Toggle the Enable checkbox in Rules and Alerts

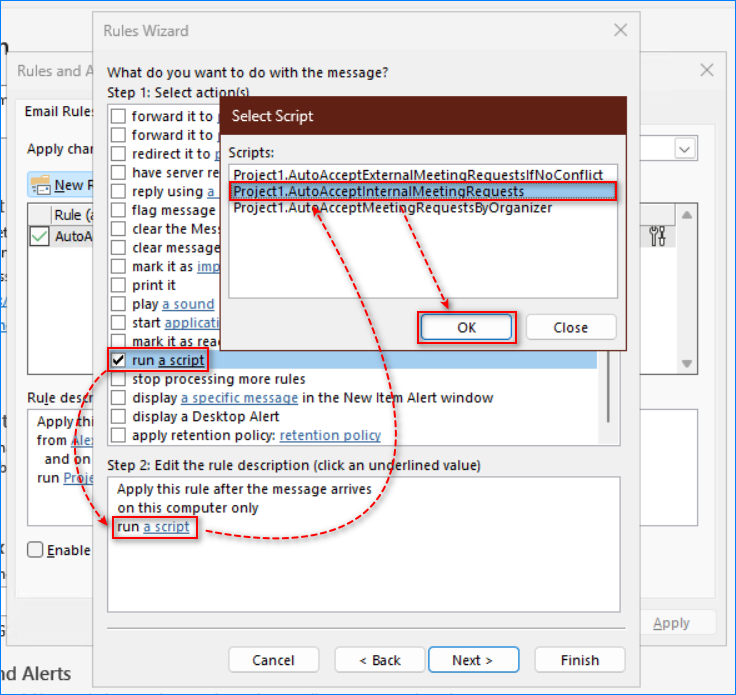click(x=35, y=550)
